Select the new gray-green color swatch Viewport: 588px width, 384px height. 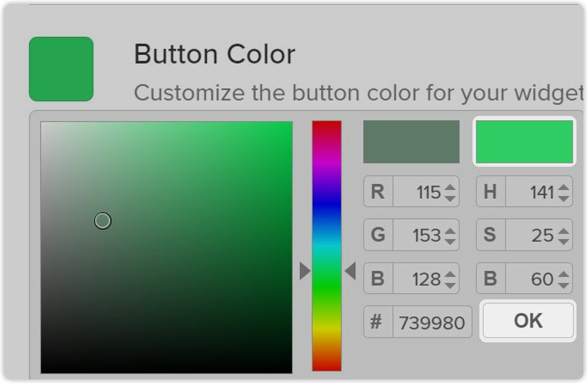point(411,142)
